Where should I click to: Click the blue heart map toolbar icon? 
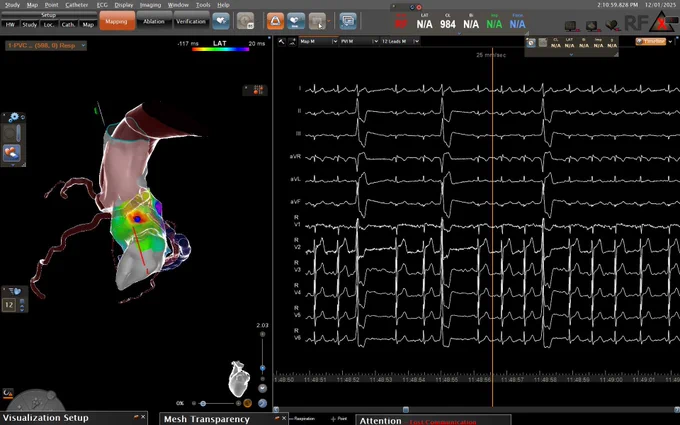click(296, 21)
